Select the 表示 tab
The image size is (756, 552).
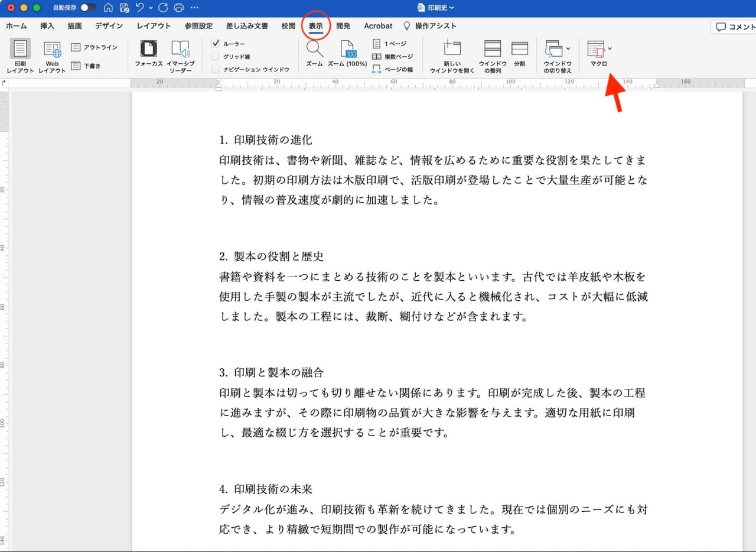point(315,26)
